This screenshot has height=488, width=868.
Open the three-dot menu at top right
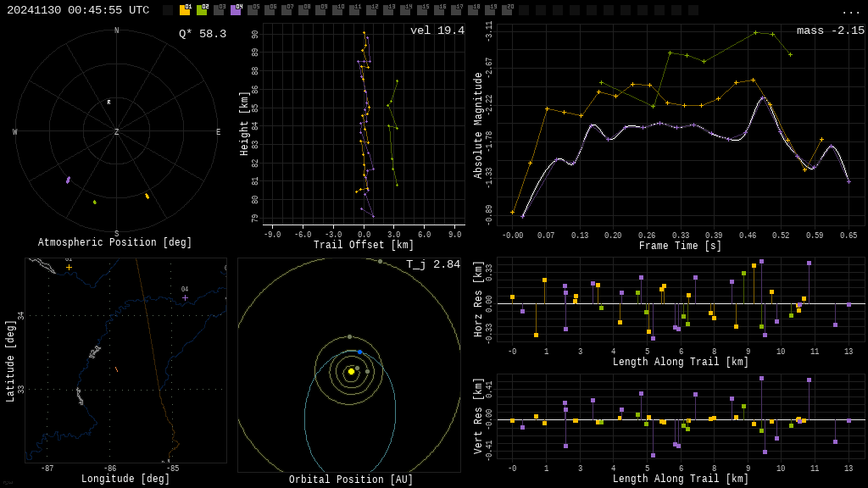(850, 12)
